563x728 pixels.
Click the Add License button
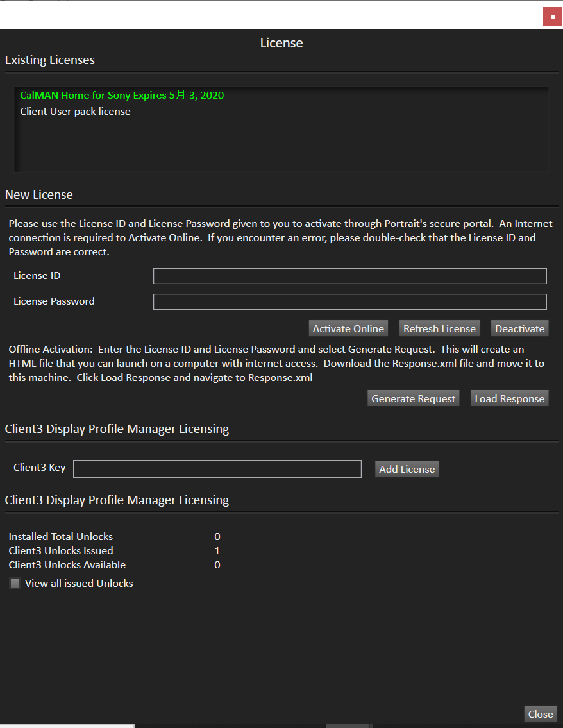point(407,469)
